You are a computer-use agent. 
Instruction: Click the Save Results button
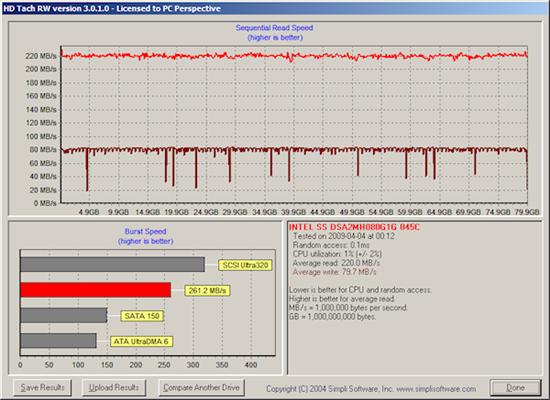[x=42, y=387]
